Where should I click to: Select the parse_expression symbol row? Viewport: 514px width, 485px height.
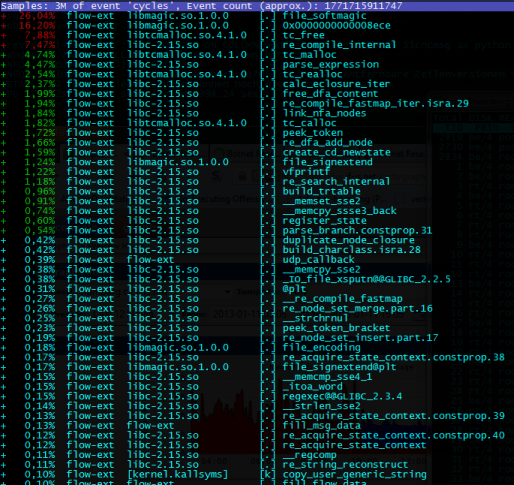[257, 65]
